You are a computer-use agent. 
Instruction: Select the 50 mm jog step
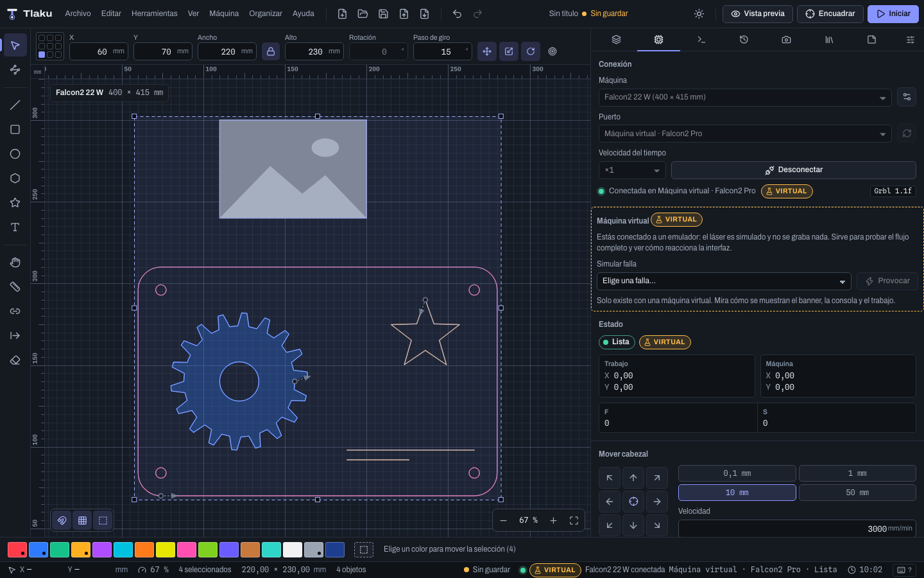[857, 493]
